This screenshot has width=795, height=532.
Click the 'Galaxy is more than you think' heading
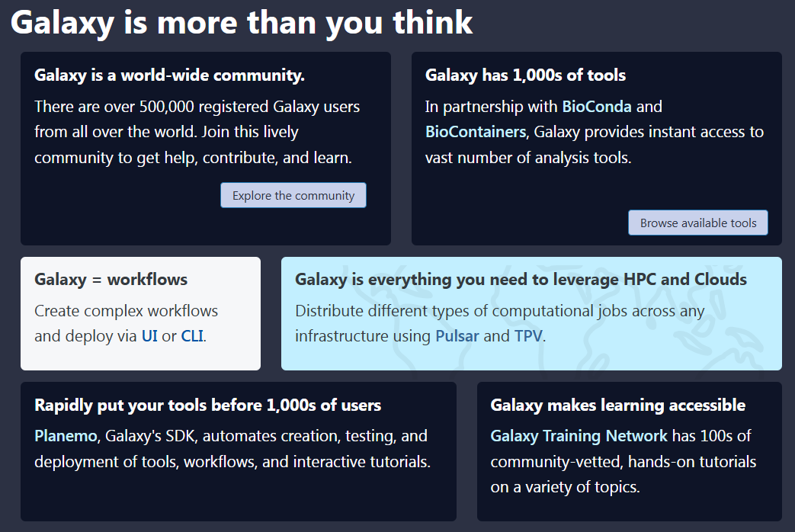point(242,24)
